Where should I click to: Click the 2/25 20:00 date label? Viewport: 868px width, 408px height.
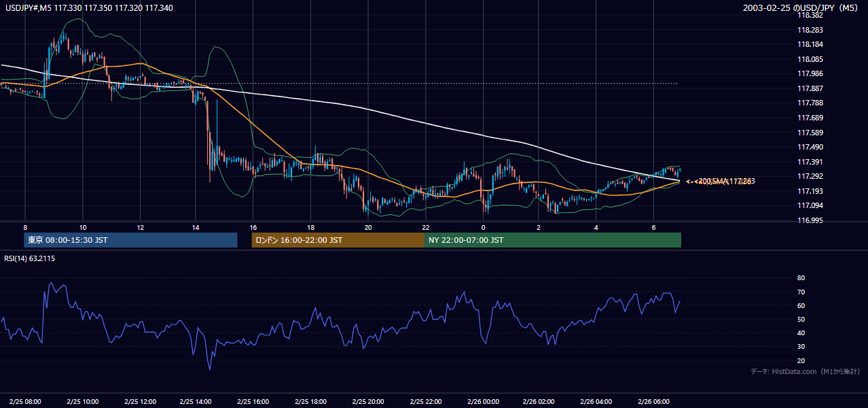coord(367,401)
